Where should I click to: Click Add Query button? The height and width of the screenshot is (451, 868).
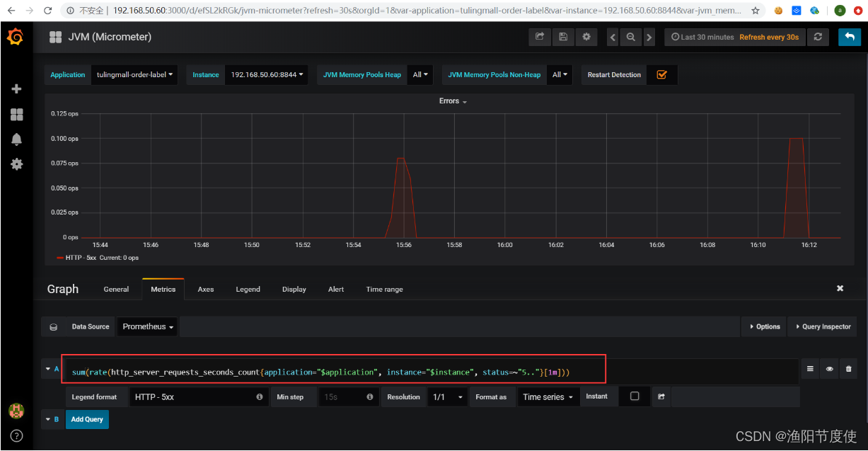(x=87, y=419)
